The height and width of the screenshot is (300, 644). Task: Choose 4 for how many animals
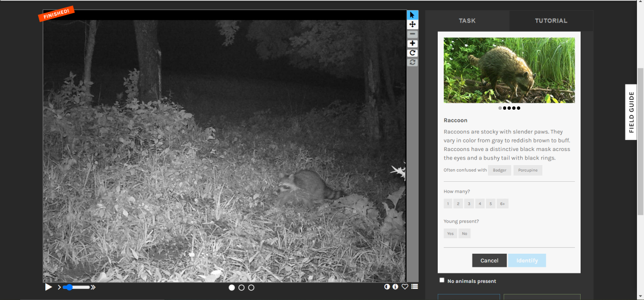pos(480,204)
